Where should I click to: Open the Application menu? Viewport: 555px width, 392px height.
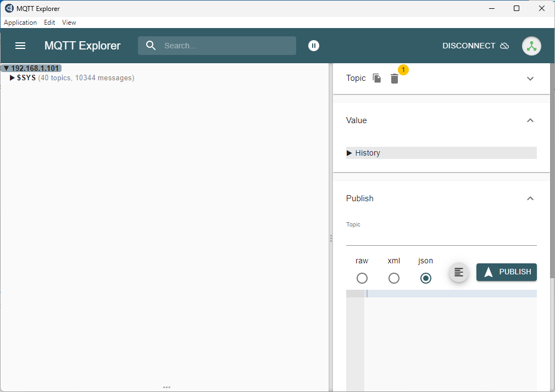(x=20, y=23)
